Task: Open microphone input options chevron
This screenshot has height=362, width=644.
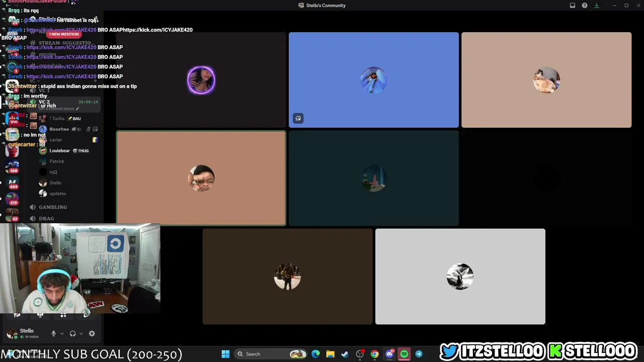Action: (x=62, y=333)
